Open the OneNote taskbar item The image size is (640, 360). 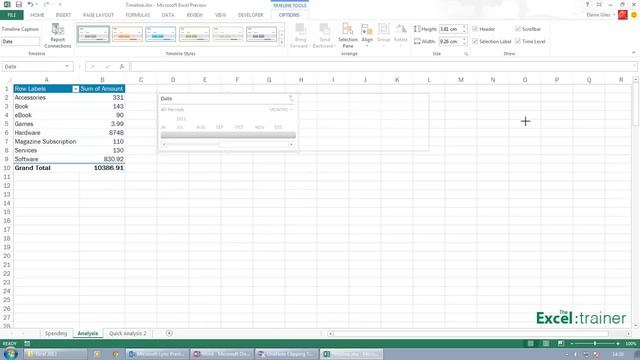tap(222, 354)
